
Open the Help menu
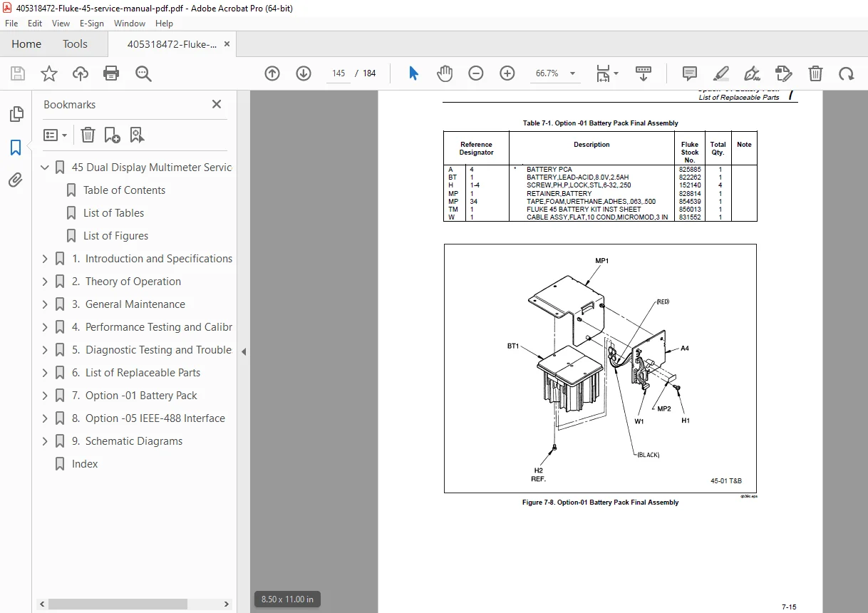(x=165, y=24)
